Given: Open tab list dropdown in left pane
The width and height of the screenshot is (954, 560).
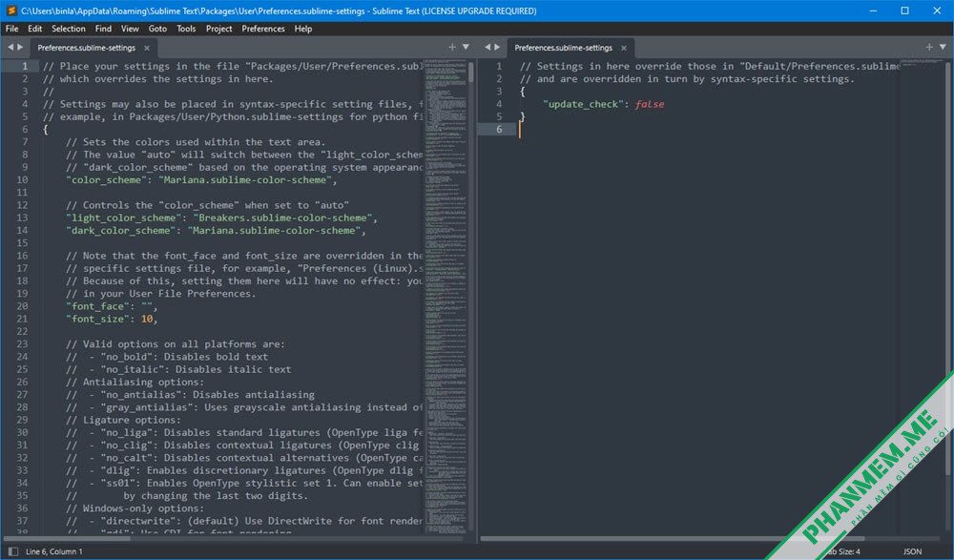Looking at the screenshot, I should coord(466,47).
